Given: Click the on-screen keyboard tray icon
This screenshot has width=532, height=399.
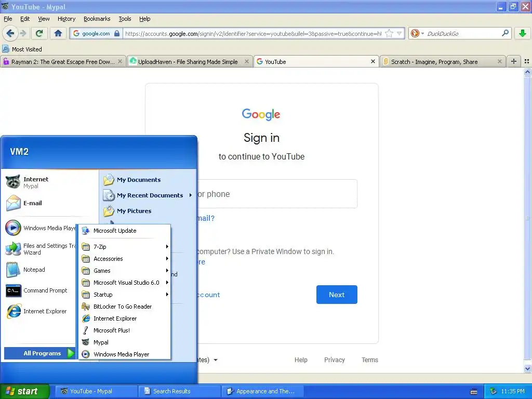Looking at the screenshot, I should pos(474,392).
